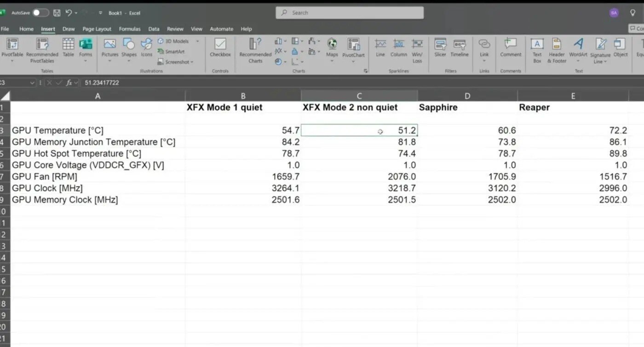
Task: Open the Shapes gallery
Action: pos(129,50)
